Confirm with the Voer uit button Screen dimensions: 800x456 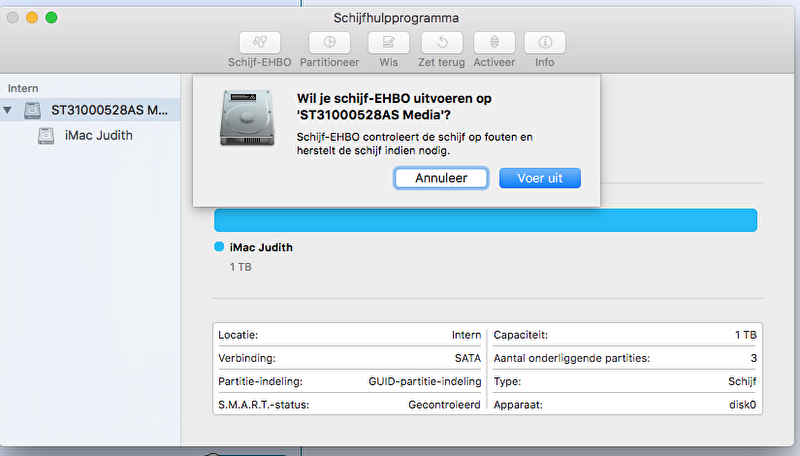[x=541, y=177]
